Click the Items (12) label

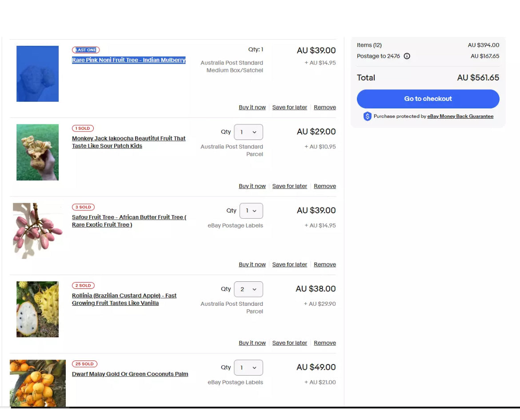pyautogui.click(x=369, y=45)
